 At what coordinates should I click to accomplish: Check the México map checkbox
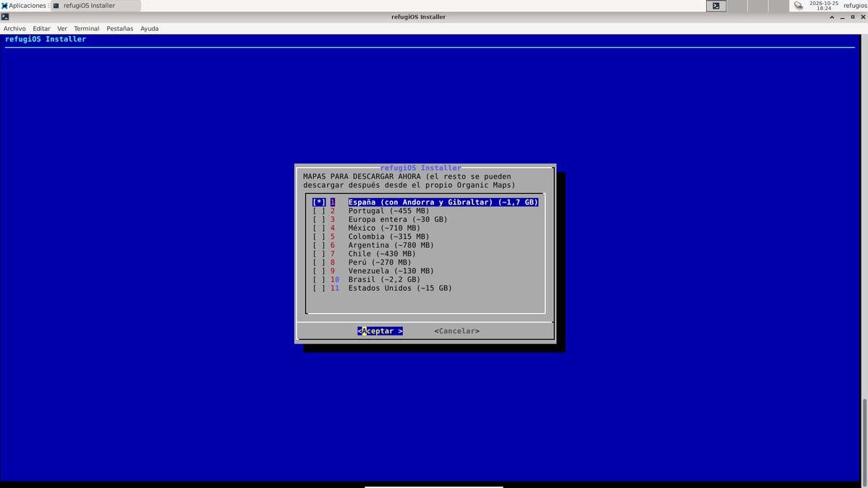click(319, 228)
